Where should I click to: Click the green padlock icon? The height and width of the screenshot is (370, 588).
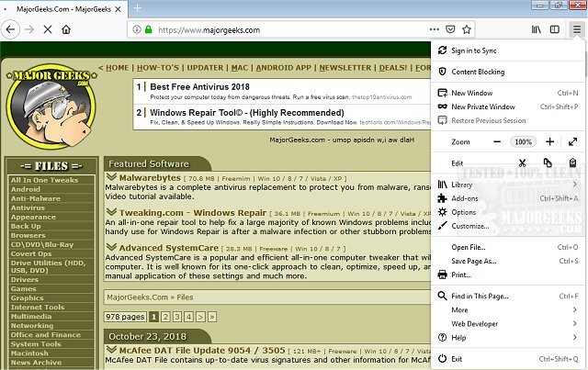pos(149,29)
